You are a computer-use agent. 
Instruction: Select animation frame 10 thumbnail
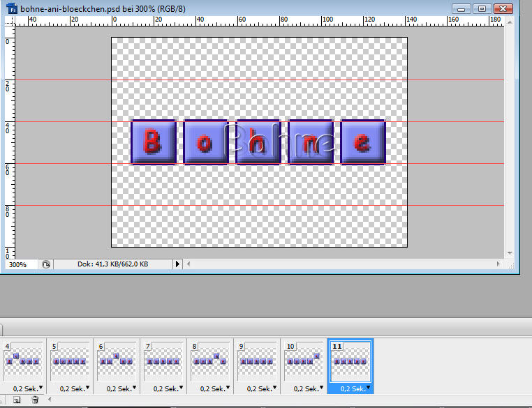[x=304, y=361]
